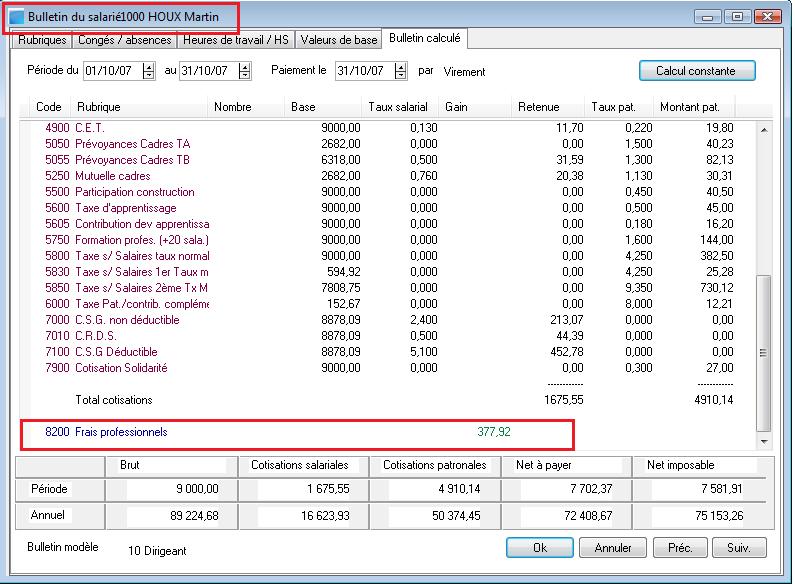Click the Calcul constante button
The image size is (795, 584).
[696, 71]
